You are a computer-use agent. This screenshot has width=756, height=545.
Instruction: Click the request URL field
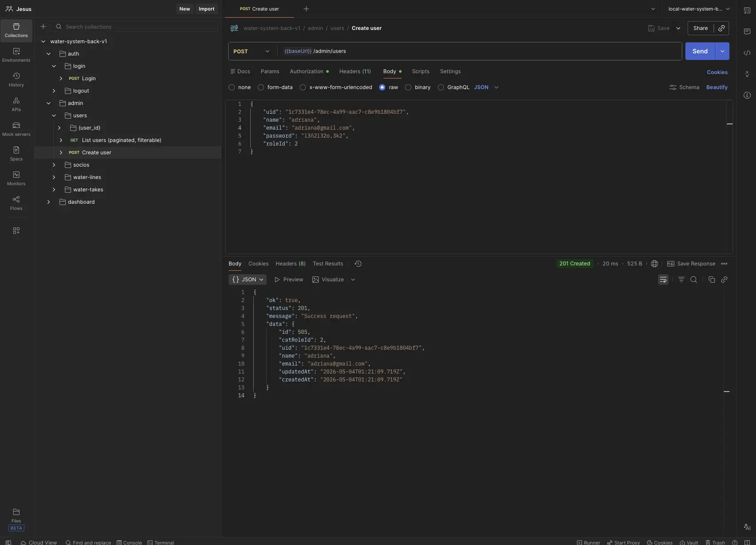point(480,51)
